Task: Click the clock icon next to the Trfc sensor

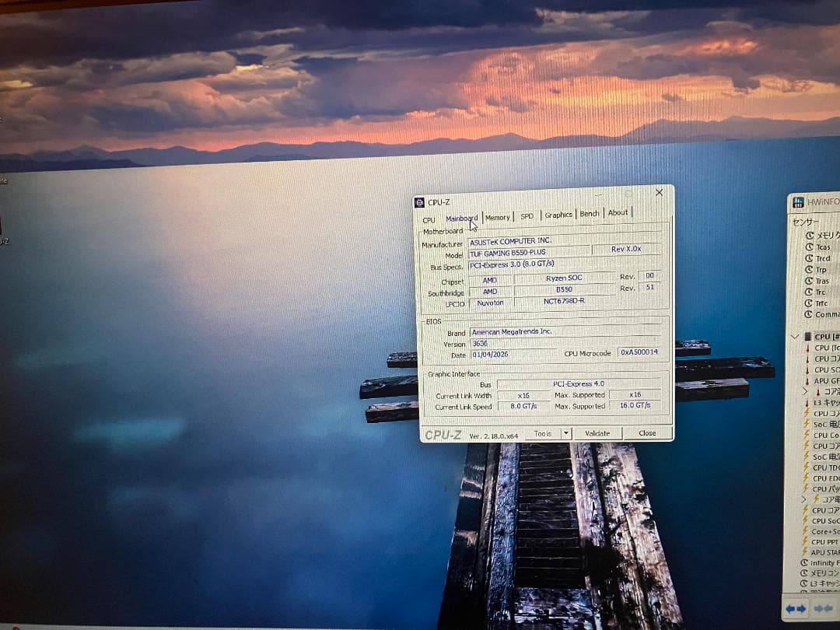Action: (x=809, y=303)
